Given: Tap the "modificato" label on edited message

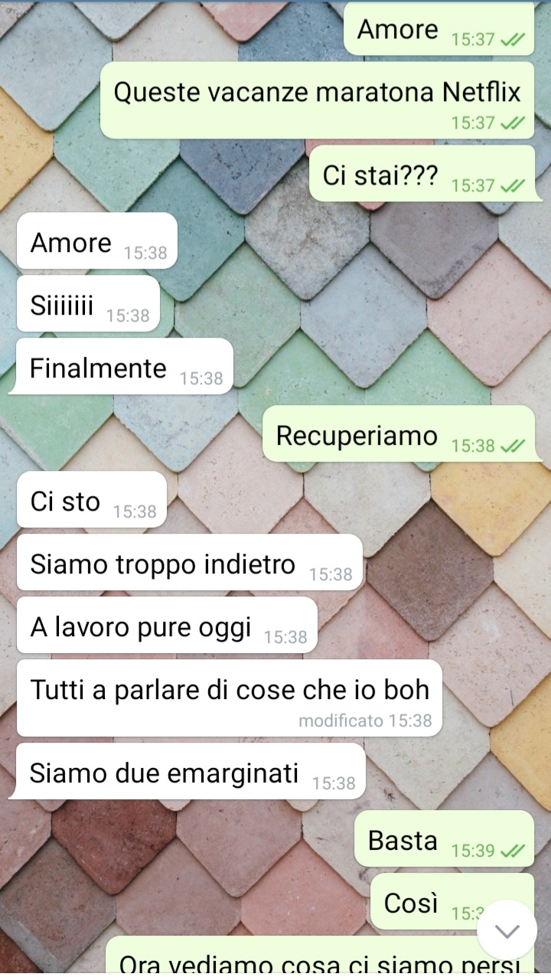Looking at the screenshot, I should [341, 720].
